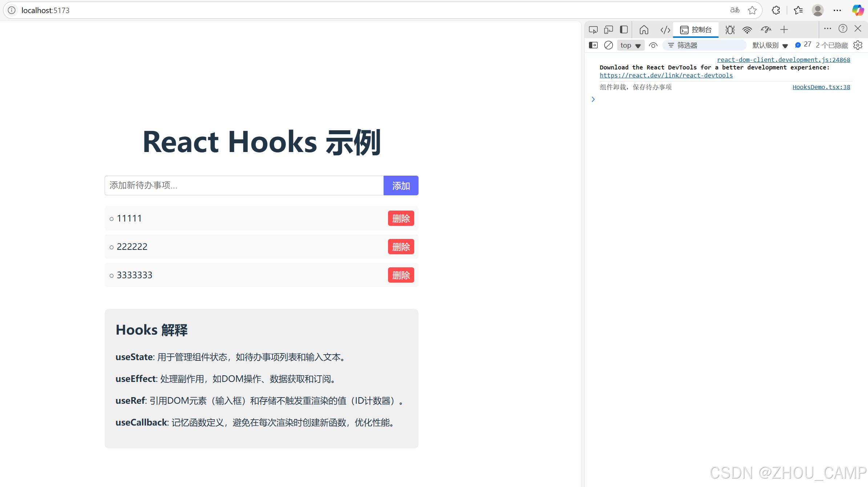Toggle the console sidebar panel

tap(593, 45)
